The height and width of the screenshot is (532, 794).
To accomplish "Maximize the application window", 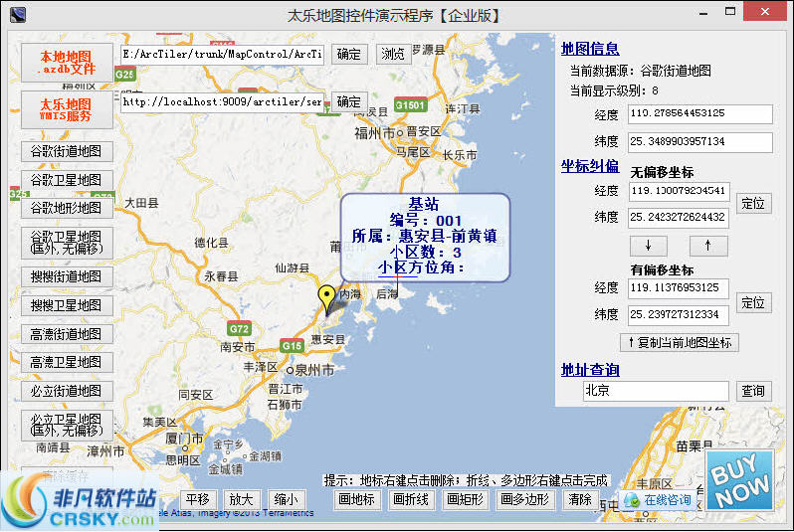I will tap(730, 11).
